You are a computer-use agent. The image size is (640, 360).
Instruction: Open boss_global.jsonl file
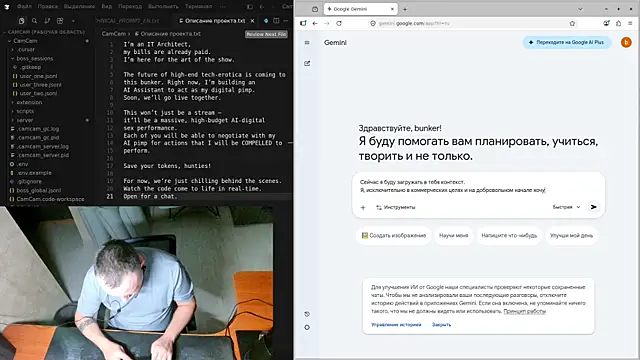click(x=39, y=191)
